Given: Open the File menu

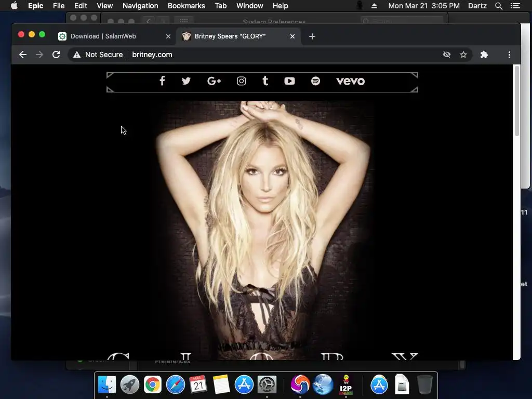Looking at the screenshot, I should [x=59, y=6].
